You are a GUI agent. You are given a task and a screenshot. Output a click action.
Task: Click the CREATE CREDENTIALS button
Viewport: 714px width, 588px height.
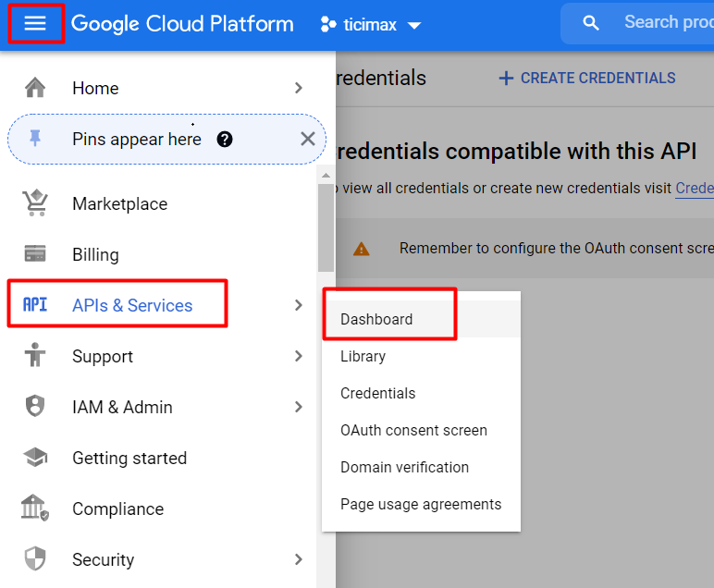click(587, 79)
